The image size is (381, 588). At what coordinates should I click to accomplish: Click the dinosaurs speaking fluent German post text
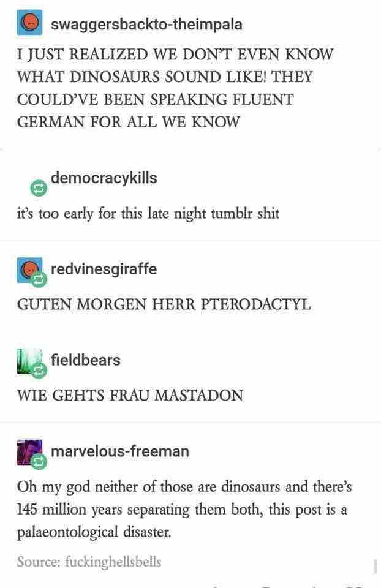coord(175,88)
